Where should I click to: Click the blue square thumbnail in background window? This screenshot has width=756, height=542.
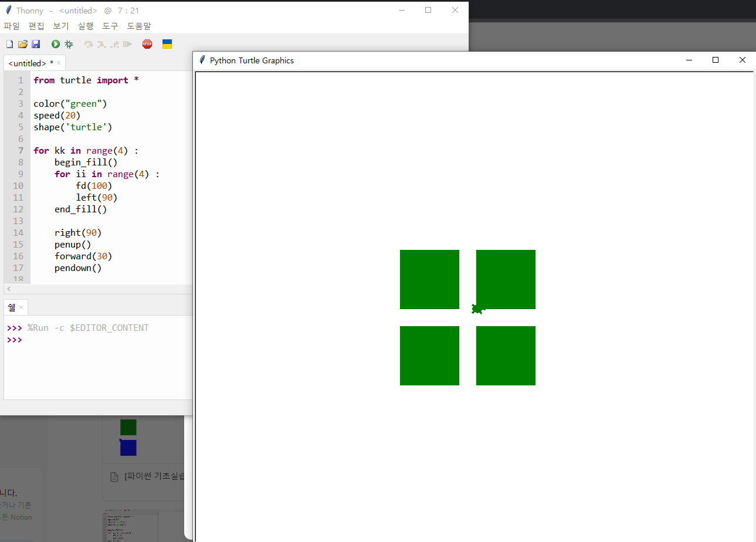click(x=128, y=448)
